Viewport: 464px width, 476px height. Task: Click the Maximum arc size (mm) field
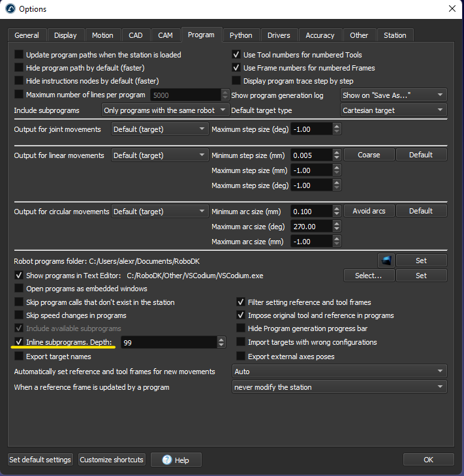pyautogui.click(x=311, y=242)
